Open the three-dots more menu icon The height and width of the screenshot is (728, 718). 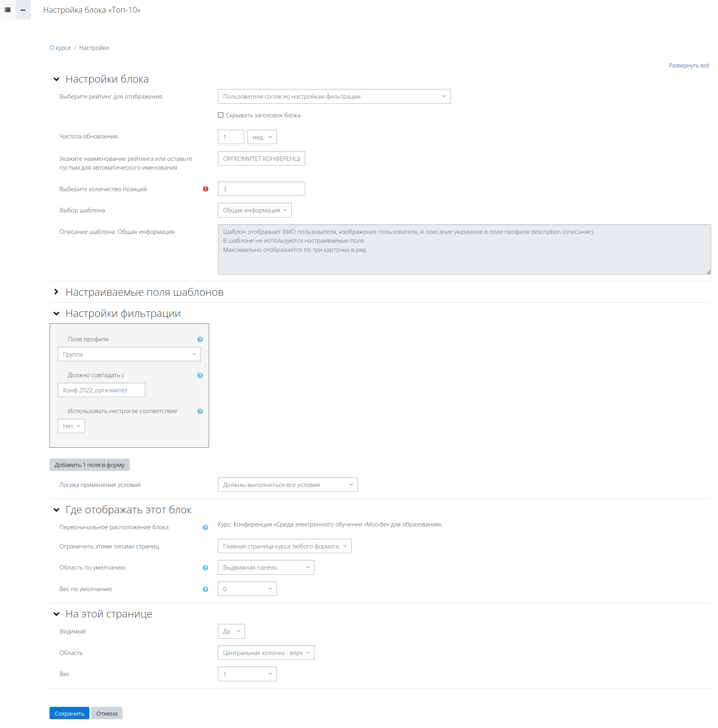click(x=23, y=10)
